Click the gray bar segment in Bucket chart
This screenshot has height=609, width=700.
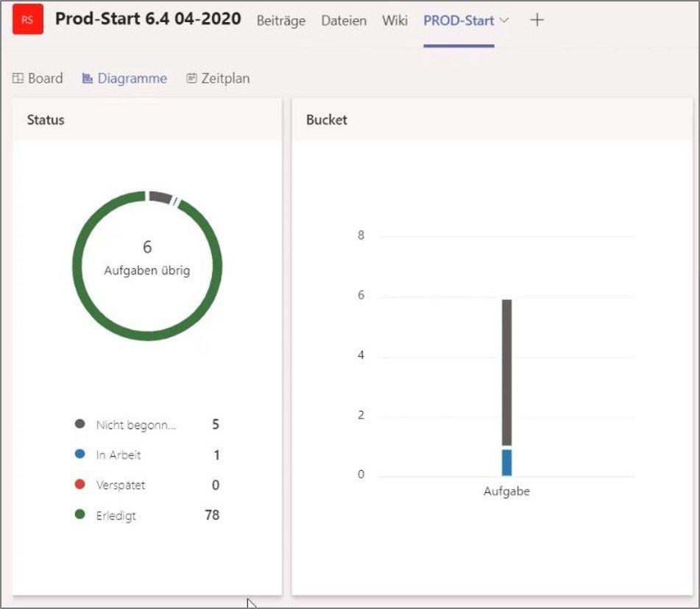[506, 371]
